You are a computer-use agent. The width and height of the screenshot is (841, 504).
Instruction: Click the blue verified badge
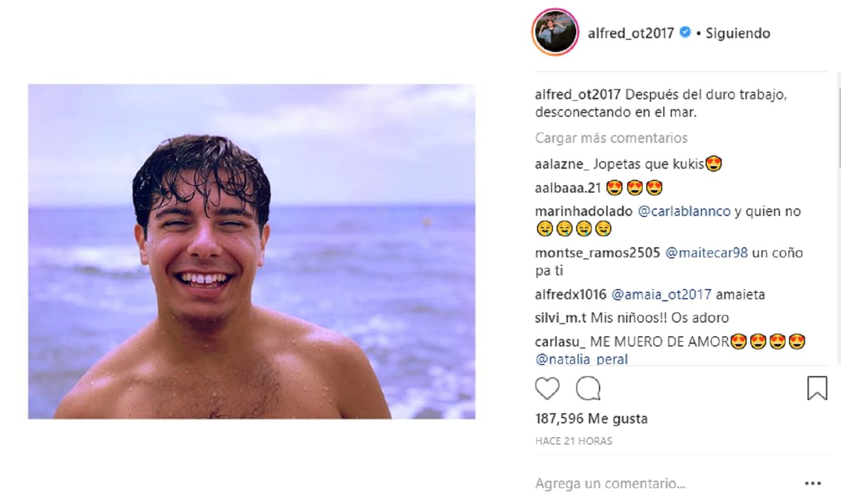(686, 32)
